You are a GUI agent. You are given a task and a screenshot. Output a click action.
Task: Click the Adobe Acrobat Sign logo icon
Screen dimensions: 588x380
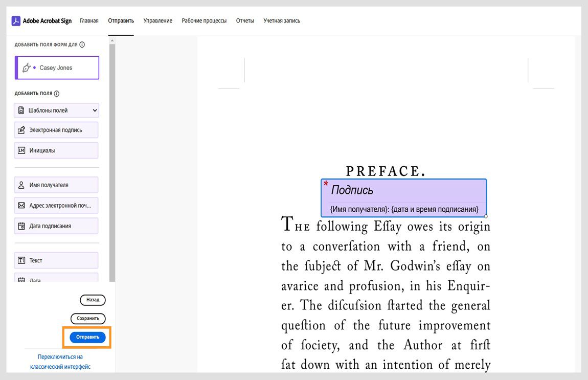16,20
